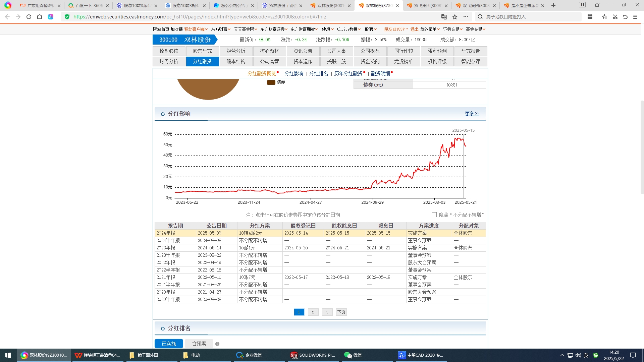The height and width of the screenshot is (362, 644).
Task: Open browser main menu hamburger icon
Action: (x=635, y=17)
